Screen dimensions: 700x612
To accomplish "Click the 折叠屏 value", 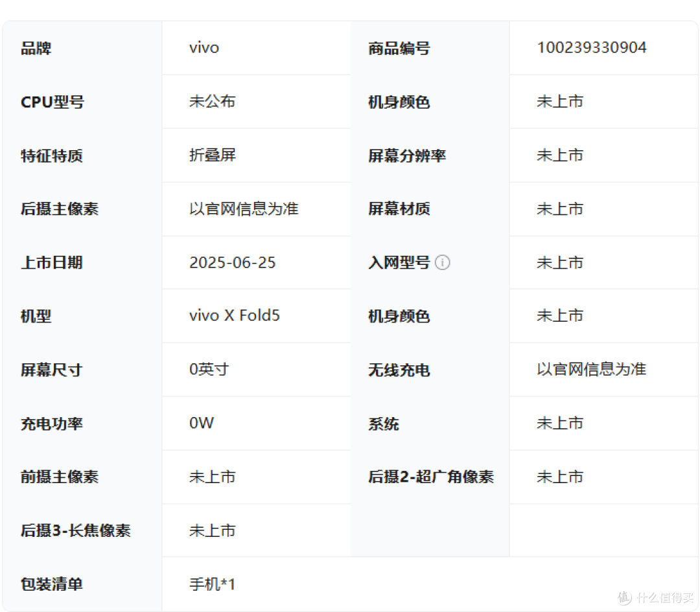I will click(x=212, y=155).
